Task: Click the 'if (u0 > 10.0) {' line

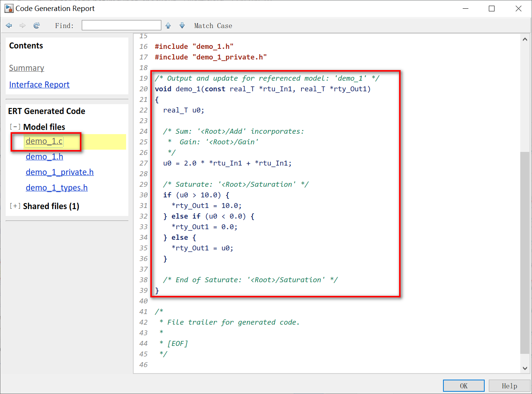Action: [196, 195]
